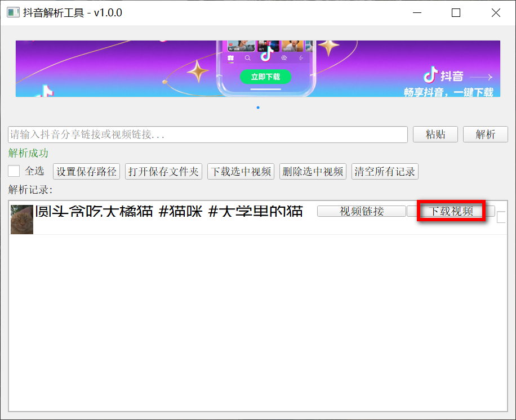
Task: Click the 畅享抖音，一键下载 banner slogan
Action: click(448, 92)
